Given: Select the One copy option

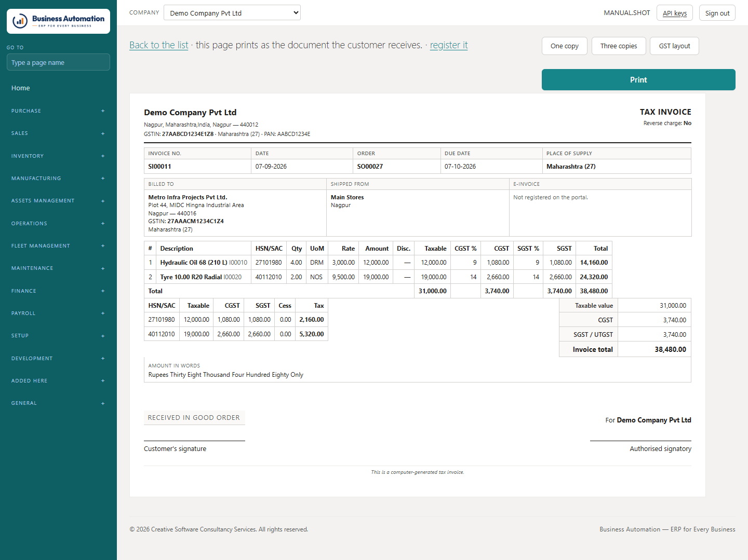Looking at the screenshot, I should click(x=565, y=46).
